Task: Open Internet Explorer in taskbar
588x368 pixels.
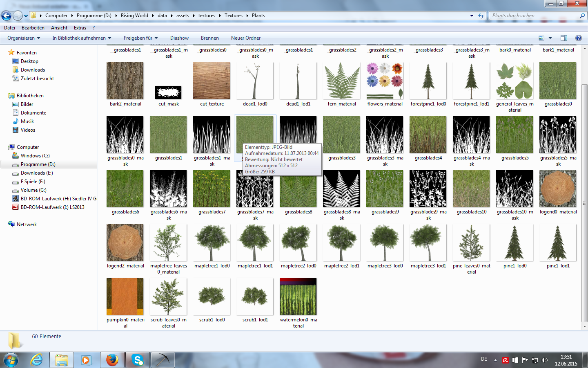Action: coord(37,360)
